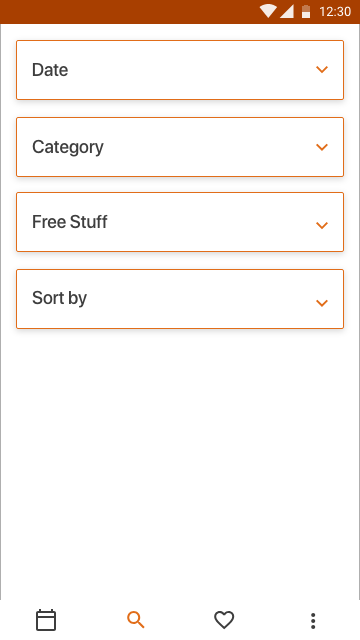Open the Date filter dropdown
Viewport: 360px width, 640px height.
(x=180, y=70)
